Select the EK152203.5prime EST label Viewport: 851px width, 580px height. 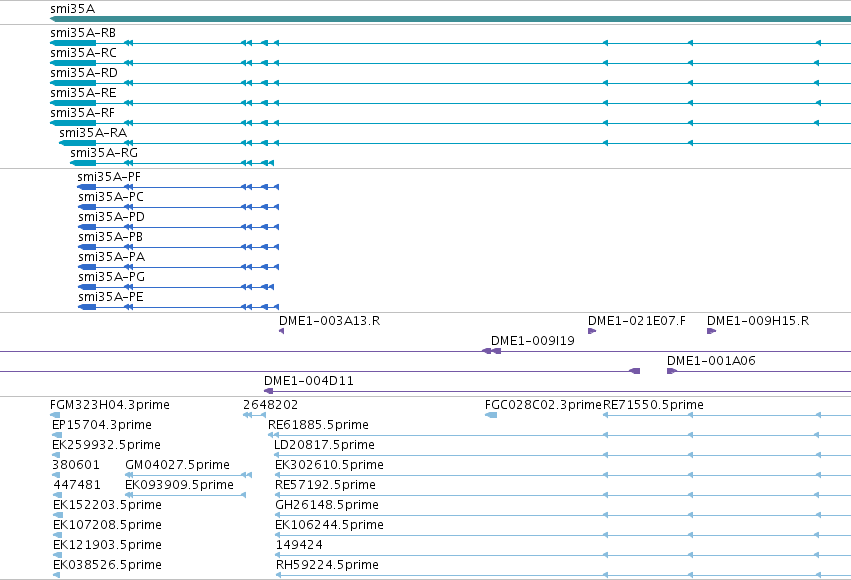point(107,505)
